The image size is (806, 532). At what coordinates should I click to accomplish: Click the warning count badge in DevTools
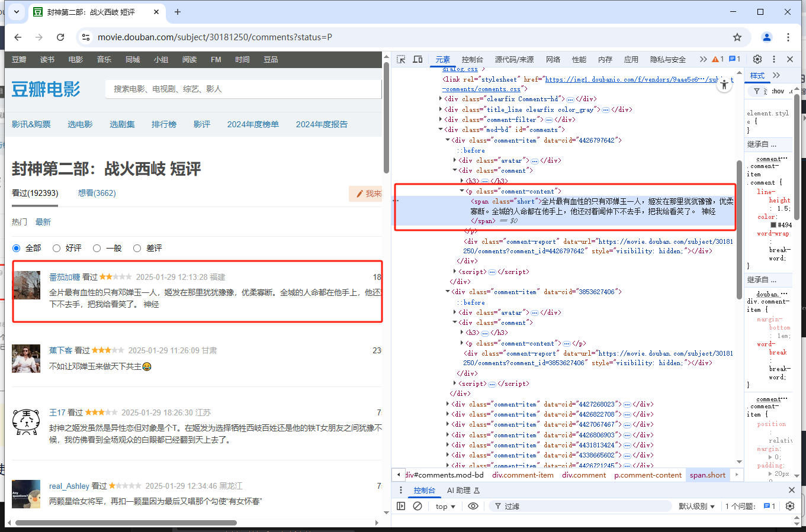point(718,59)
